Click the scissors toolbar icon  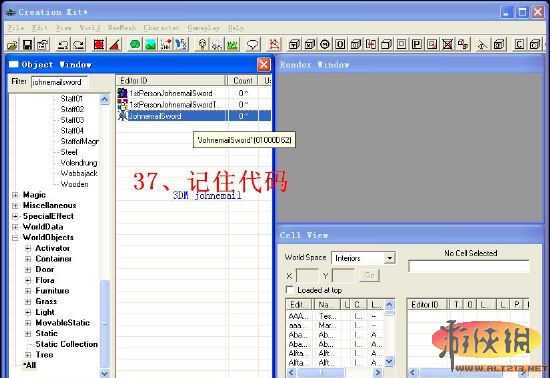pos(483,45)
